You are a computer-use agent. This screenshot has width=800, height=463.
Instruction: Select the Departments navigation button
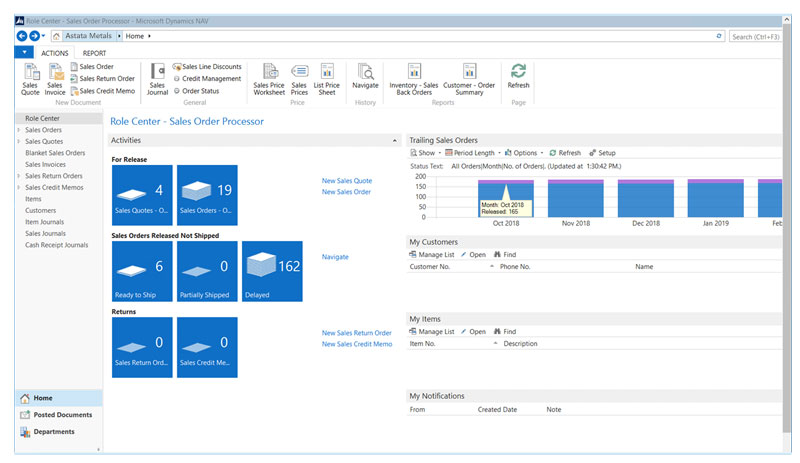pos(59,431)
